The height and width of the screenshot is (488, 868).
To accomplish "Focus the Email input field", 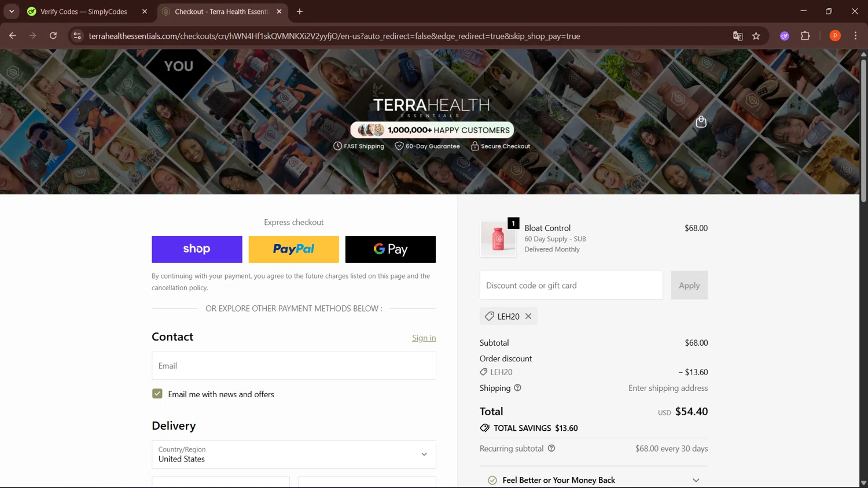I will 294,366.
